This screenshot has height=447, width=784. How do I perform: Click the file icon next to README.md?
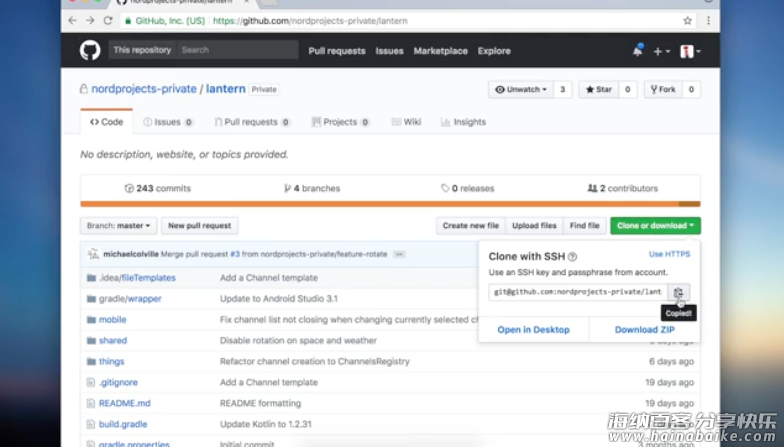pos(90,403)
